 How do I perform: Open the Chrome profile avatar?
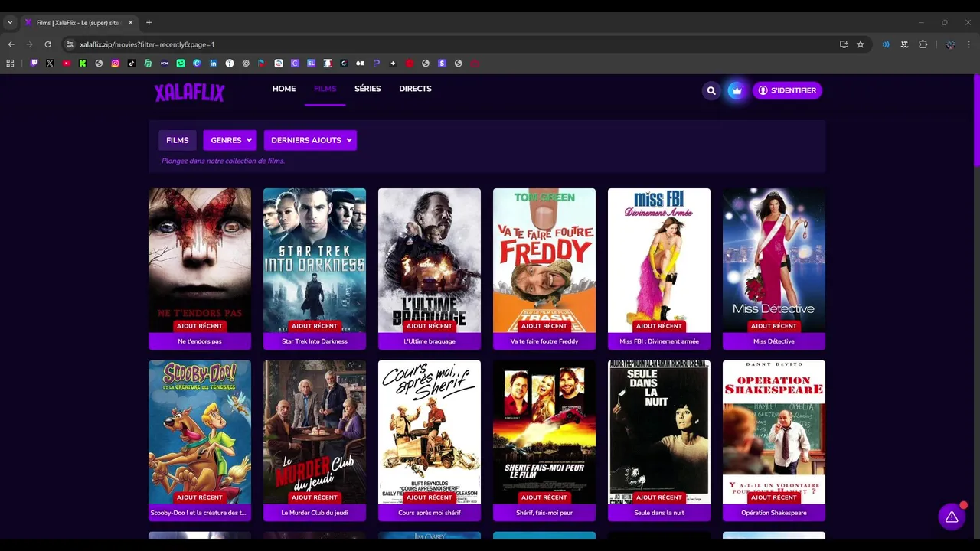950,44
